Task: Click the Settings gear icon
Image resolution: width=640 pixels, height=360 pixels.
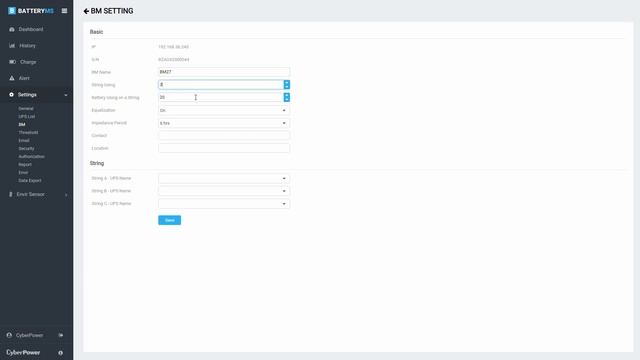Action: [x=11, y=95]
